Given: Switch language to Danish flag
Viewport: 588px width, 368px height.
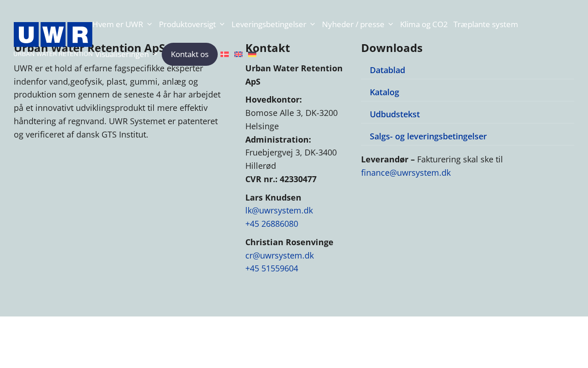Looking at the screenshot, I should tap(225, 54).
